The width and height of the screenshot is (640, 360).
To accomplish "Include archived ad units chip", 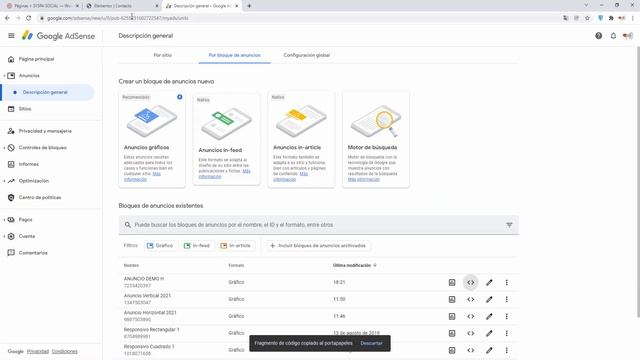I will (x=318, y=246).
